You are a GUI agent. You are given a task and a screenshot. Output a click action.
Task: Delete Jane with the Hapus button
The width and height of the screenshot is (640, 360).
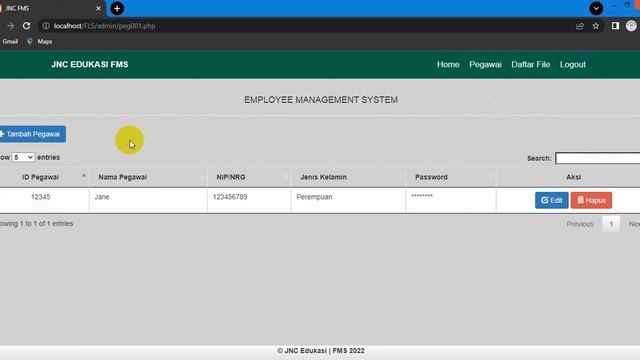[591, 200]
